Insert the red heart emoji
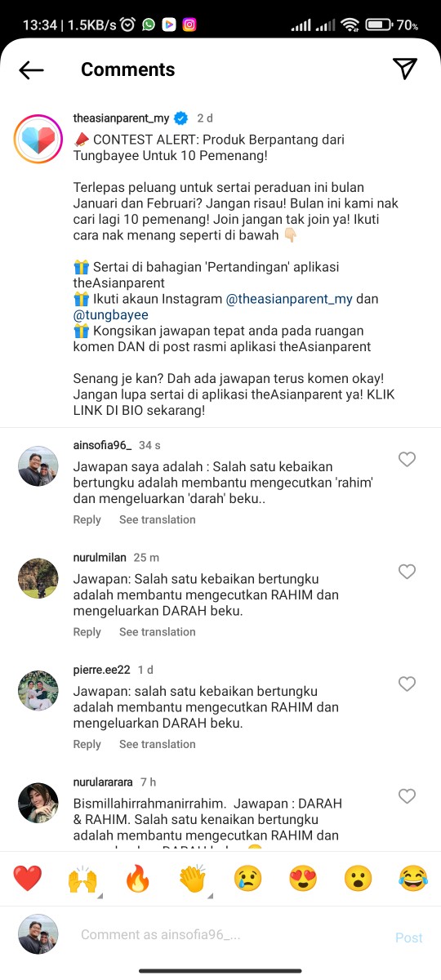 click(27, 879)
